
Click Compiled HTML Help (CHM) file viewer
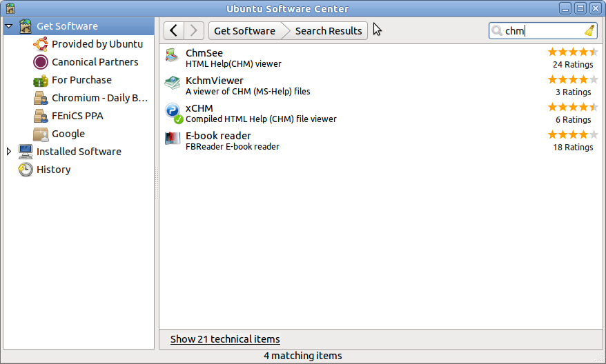coord(261,119)
